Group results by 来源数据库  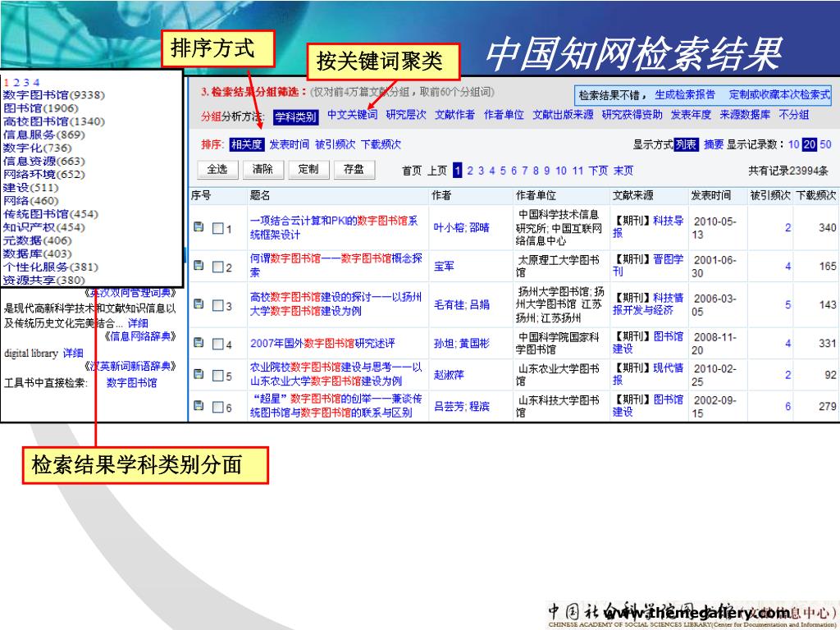(745, 115)
